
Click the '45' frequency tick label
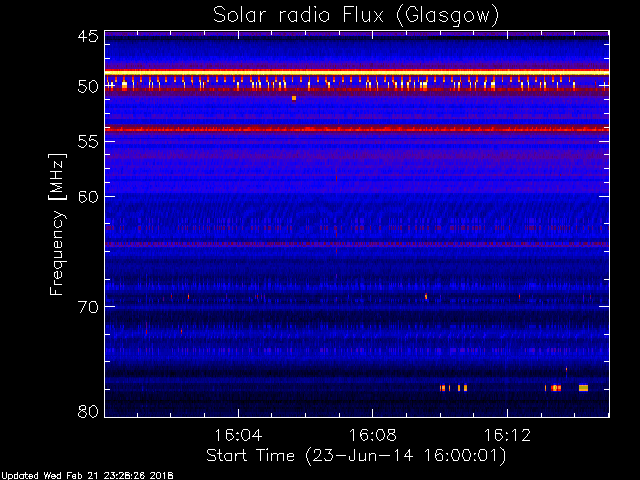click(88, 36)
